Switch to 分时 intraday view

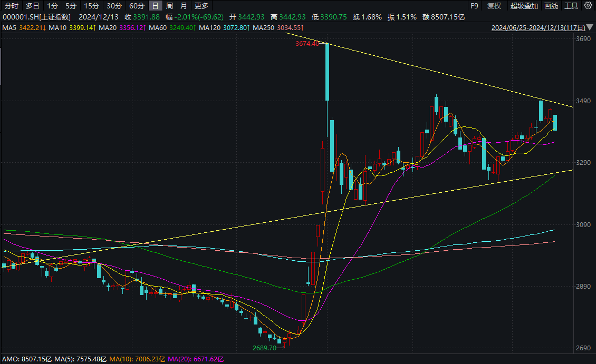11,6
